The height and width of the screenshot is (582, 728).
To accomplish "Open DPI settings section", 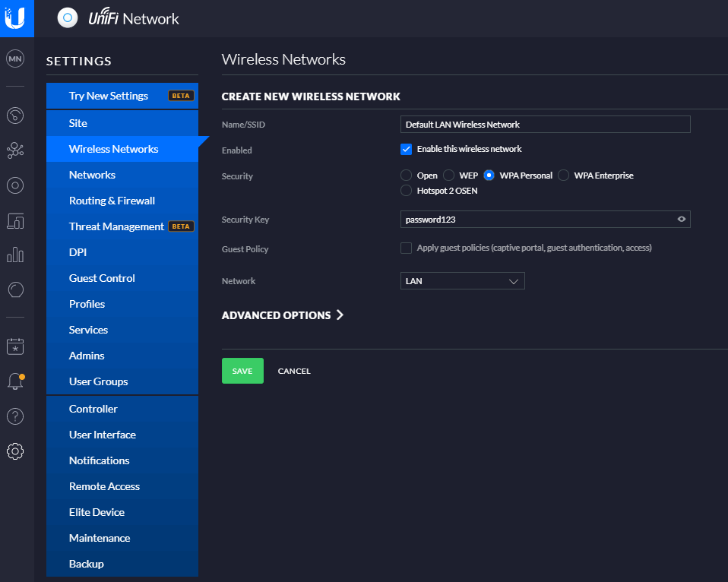I will click(x=122, y=252).
